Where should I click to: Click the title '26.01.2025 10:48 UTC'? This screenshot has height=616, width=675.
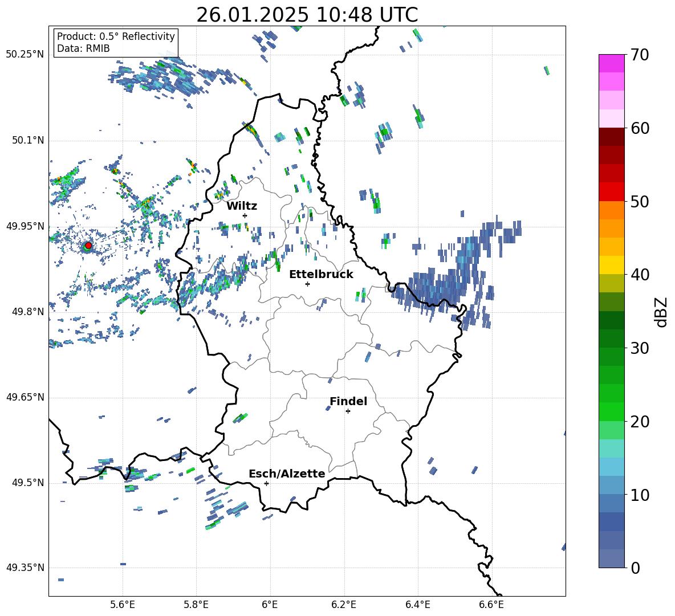click(307, 15)
